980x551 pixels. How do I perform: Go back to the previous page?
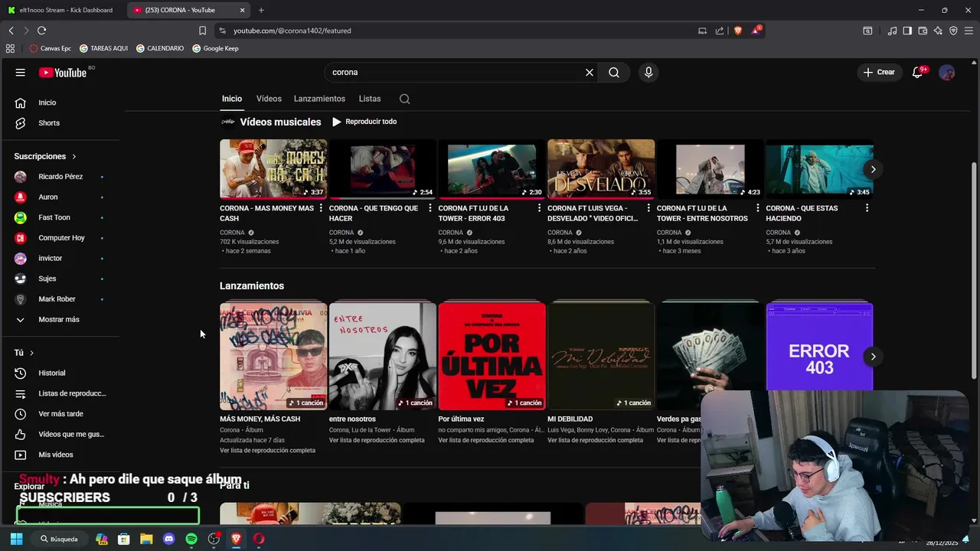(11, 31)
